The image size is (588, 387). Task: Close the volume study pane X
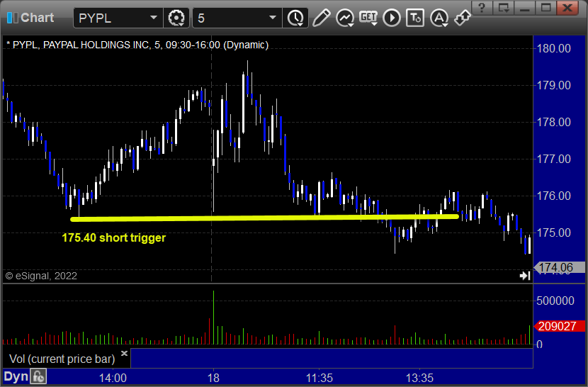125,353
